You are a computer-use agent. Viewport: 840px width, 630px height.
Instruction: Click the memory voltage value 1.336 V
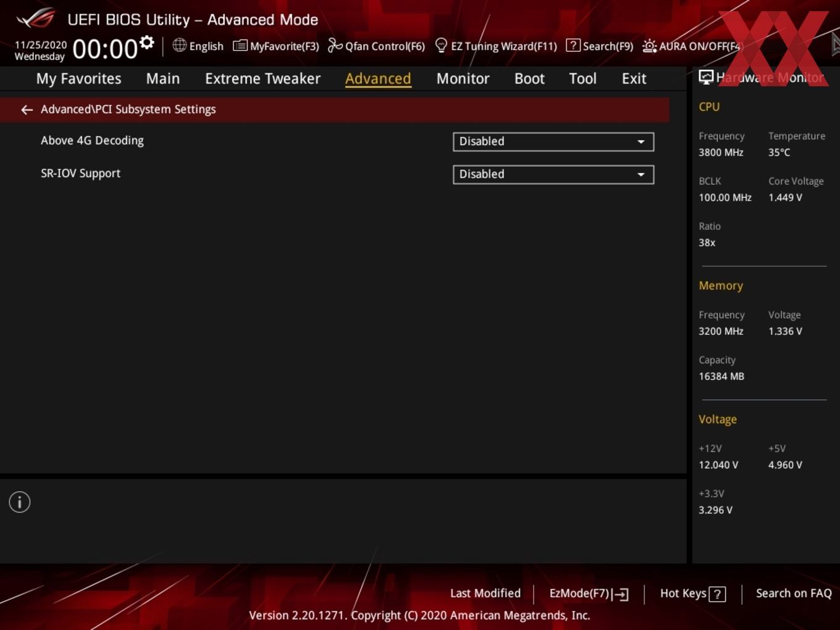point(785,332)
